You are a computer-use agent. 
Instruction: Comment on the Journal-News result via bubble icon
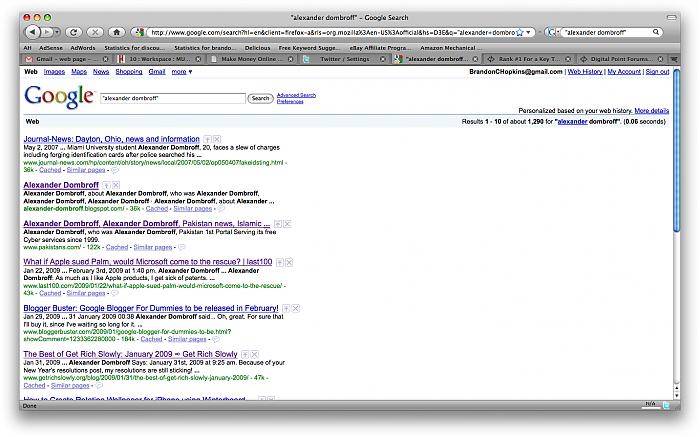[x=115, y=170]
